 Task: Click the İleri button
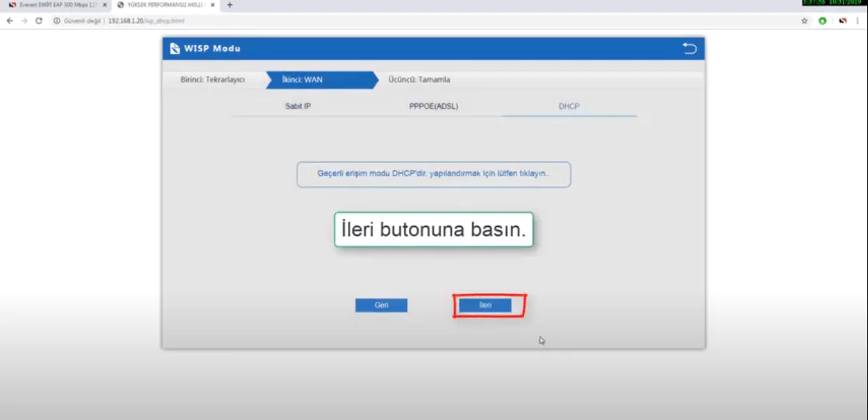tap(485, 306)
